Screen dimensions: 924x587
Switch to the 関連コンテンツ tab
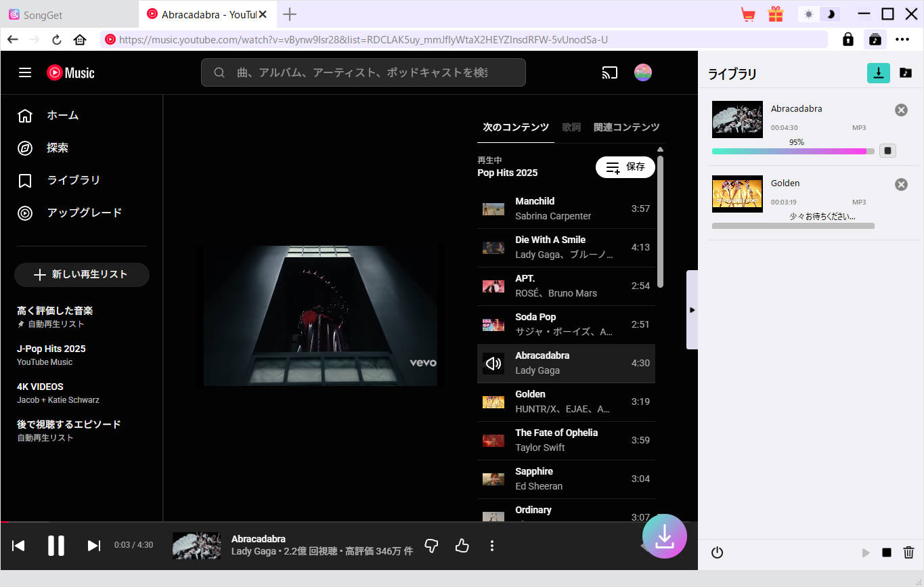(626, 127)
